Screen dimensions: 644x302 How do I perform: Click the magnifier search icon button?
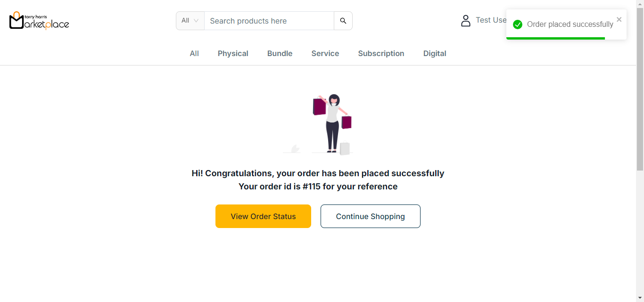[343, 21]
